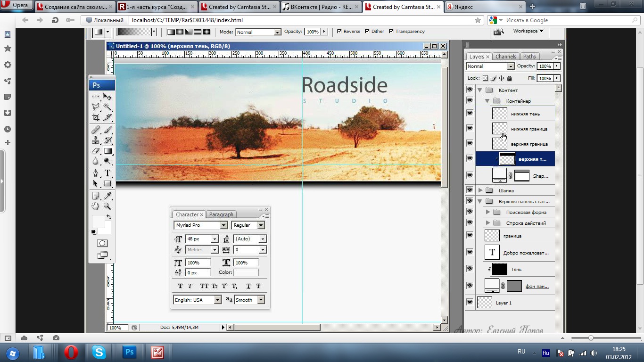Viewport: 644px width, 362px height.
Task: Toggle the Dither checkbox
Action: coord(367,32)
